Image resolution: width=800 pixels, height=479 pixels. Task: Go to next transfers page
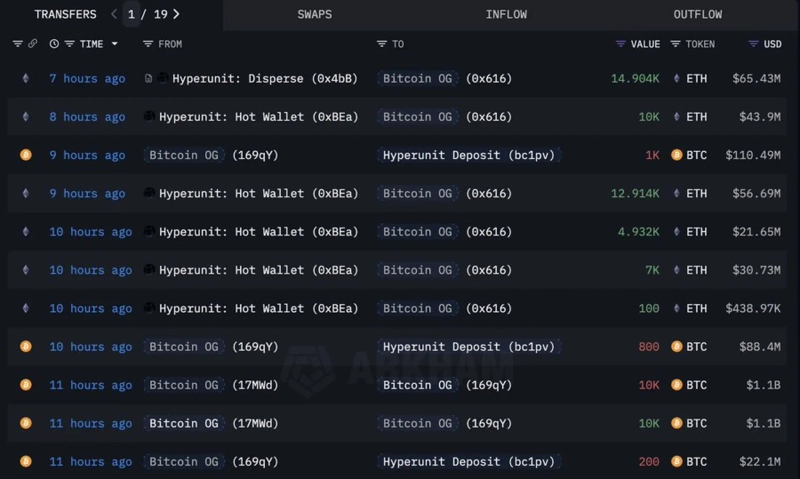click(x=177, y=14)
